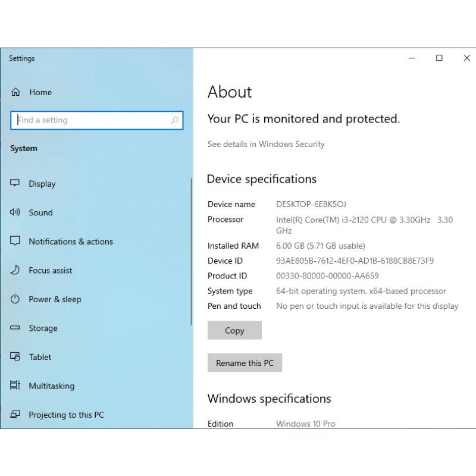Click the Rename this PC button

tap(245, 363)
